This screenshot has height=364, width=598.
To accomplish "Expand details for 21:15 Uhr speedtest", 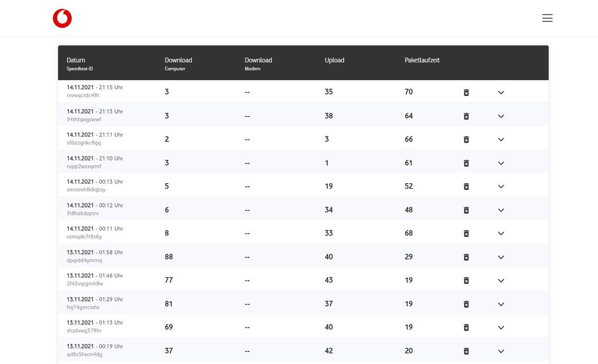I will (x=501, y=92).
